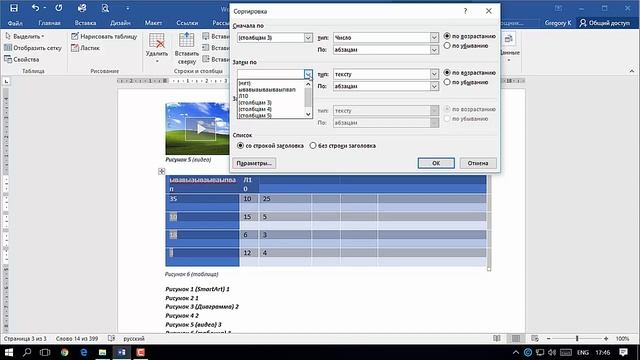Open Сначала по column dropdown (столбцам 3)
640x360 pixels.
308,38
